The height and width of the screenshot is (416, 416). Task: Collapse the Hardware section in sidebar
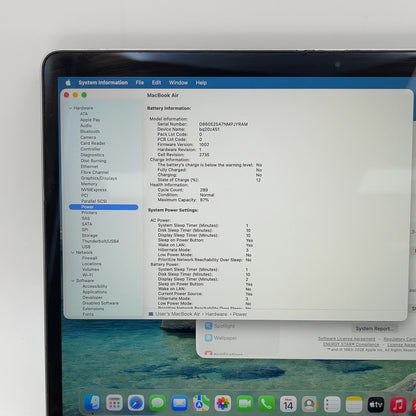coord(70,108)
